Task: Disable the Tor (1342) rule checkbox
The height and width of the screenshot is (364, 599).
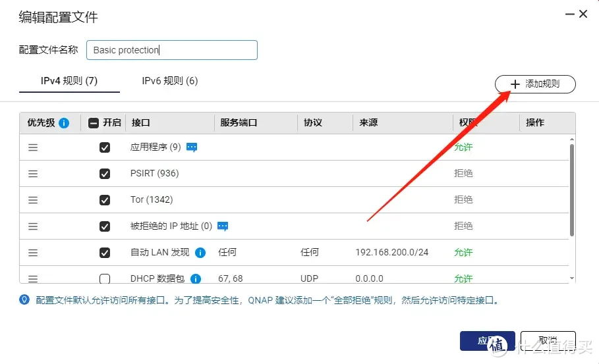Action: pos(105,200)
